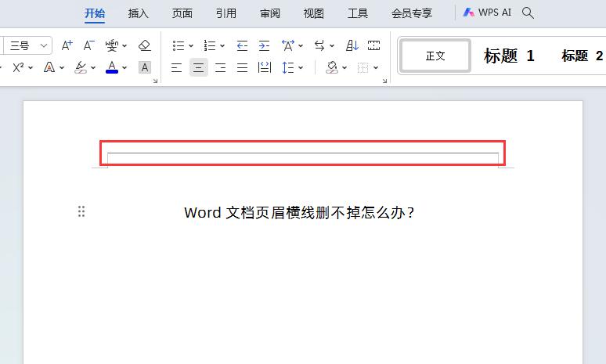Apply the 标题 1 style
Screen dimensions: 606x364
coord(509,56)
